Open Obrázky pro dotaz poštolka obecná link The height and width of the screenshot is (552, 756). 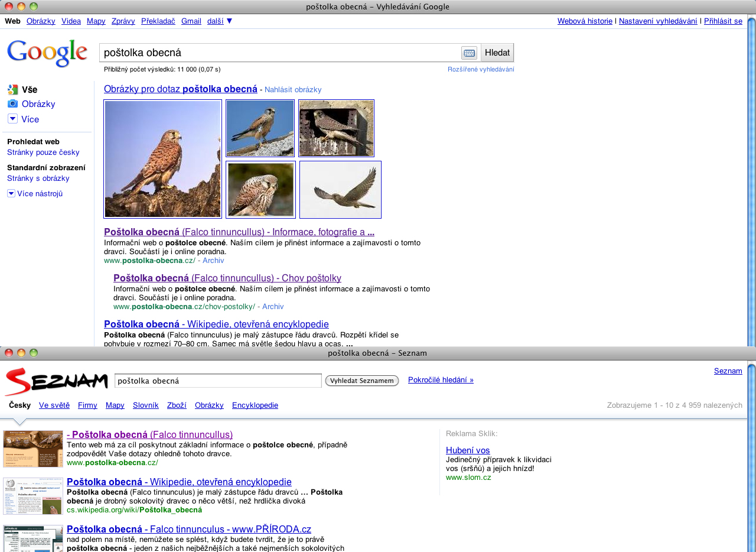(181, 89)
